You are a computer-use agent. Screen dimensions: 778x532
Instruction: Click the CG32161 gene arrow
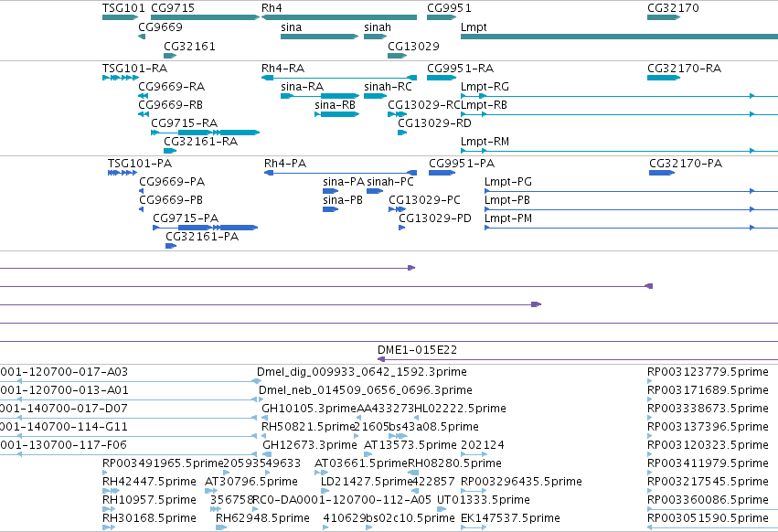point(170,56)
